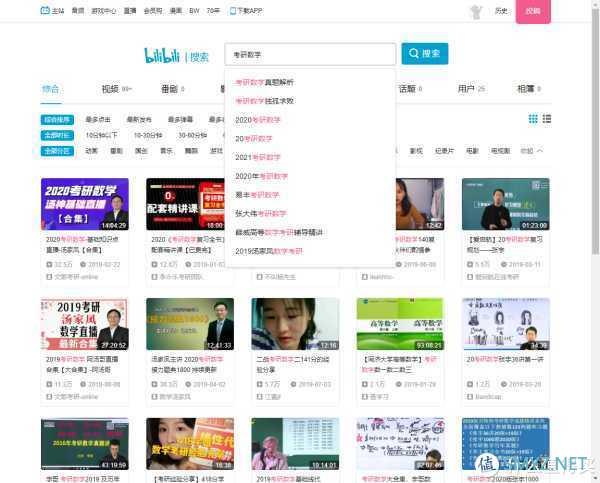The width and height of the screenshot is (600, 483).
Task: Open BW in top navigation
Action: (x=194, y=11)
